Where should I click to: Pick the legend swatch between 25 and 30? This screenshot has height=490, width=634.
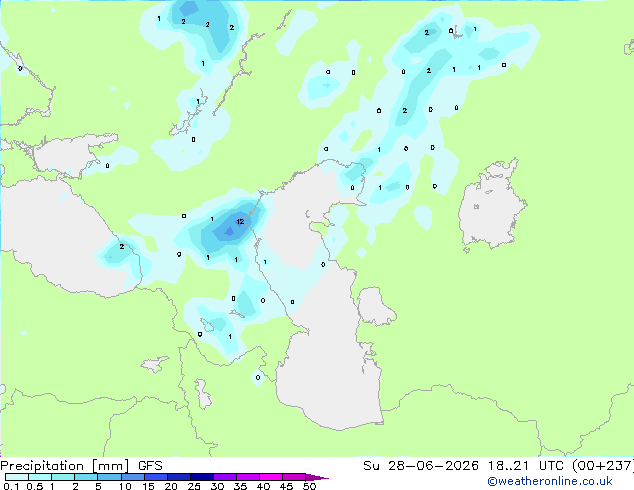202,477
